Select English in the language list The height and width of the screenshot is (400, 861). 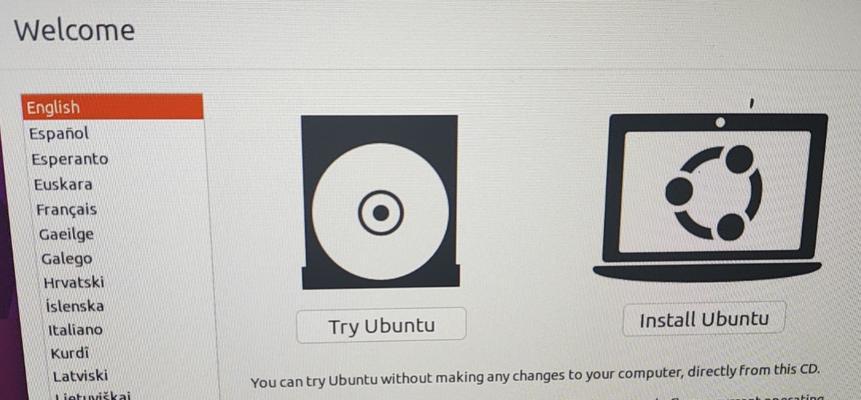pos(113,107)
